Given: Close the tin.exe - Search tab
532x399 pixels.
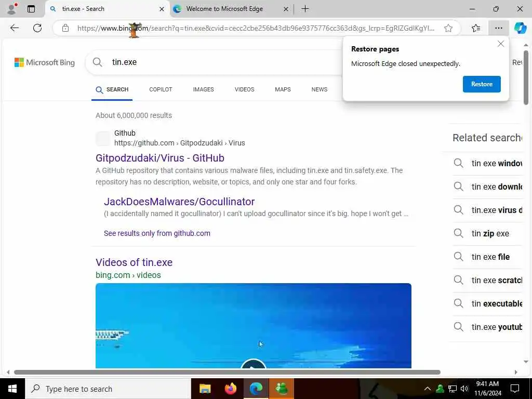Looking at the screenshot, I should [162, 9].
